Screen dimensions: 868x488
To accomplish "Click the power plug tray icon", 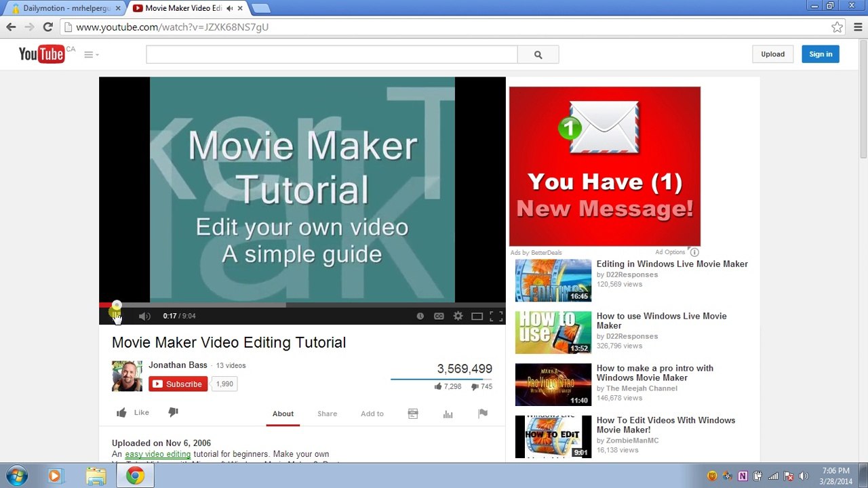I will pos(758,476).
